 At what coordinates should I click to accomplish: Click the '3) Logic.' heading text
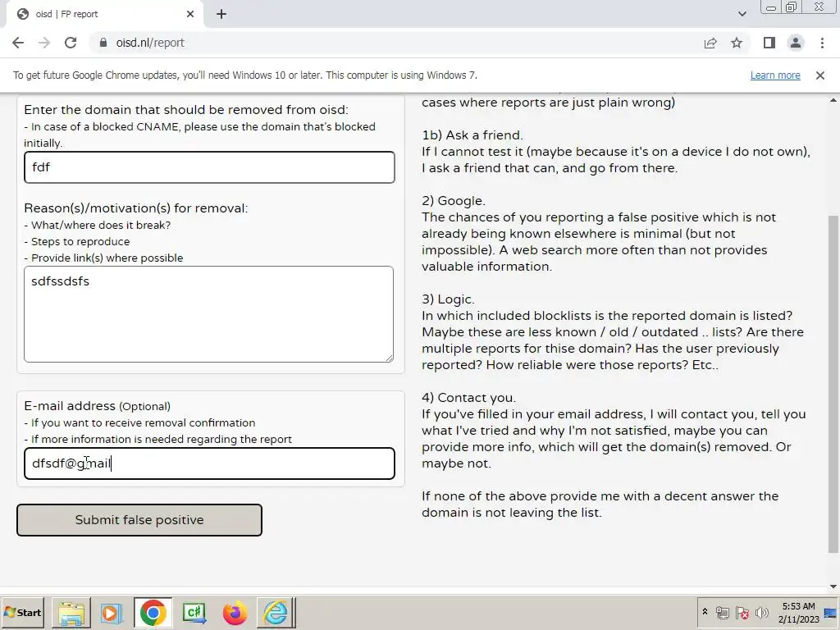tap(448, 299)
